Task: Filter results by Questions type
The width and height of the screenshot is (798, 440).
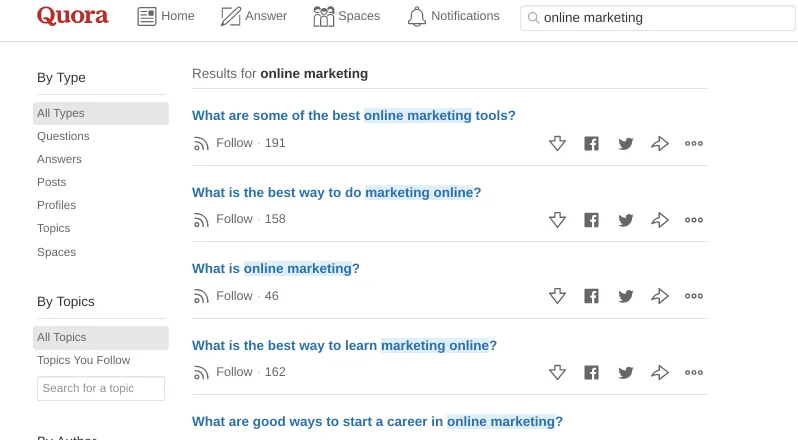Action: [63, 136]
